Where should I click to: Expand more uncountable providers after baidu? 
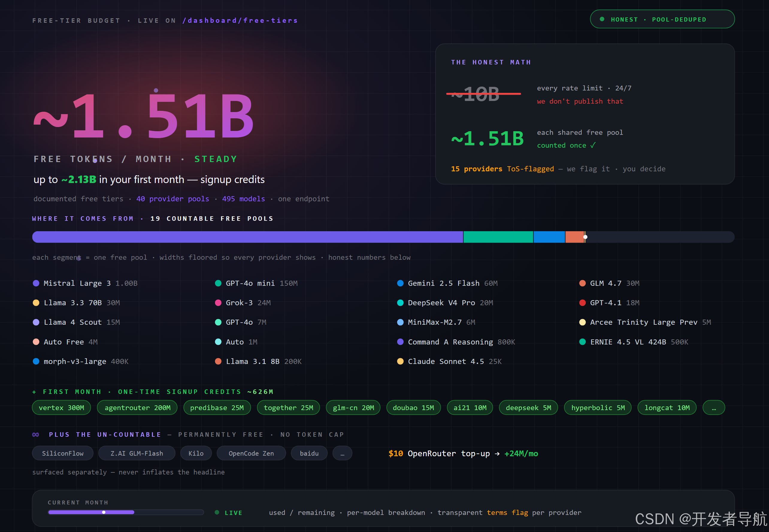point(342,453)
